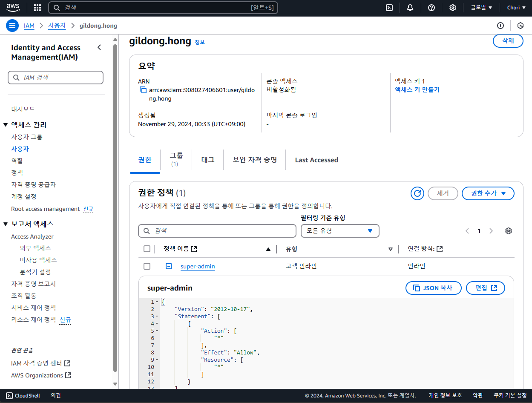This screenshot has width=532, height=403.
Task: Open table preferences gear icon
Action: pos(508,231)
